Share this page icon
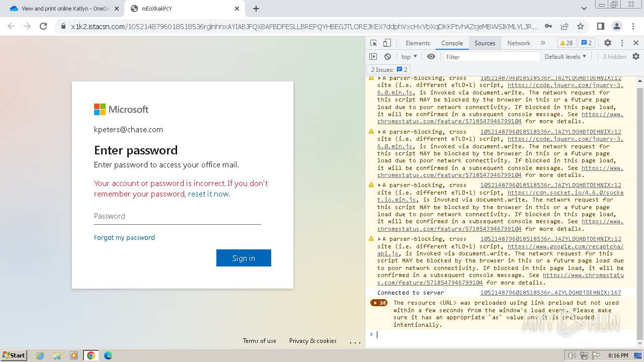The image size is (644, 362). tap(565, 26)
